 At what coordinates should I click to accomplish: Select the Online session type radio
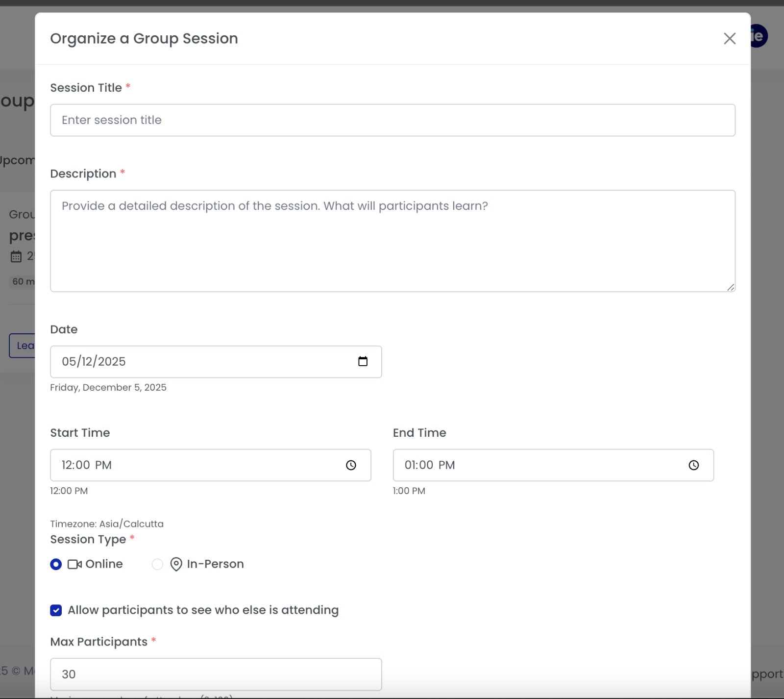pyautogui.click(x=56, y=564)
